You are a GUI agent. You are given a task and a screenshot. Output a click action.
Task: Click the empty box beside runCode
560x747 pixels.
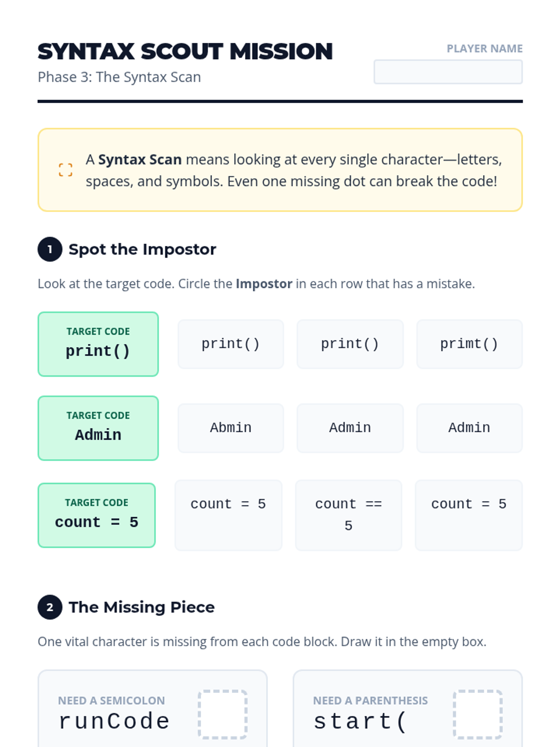point(223,714)
